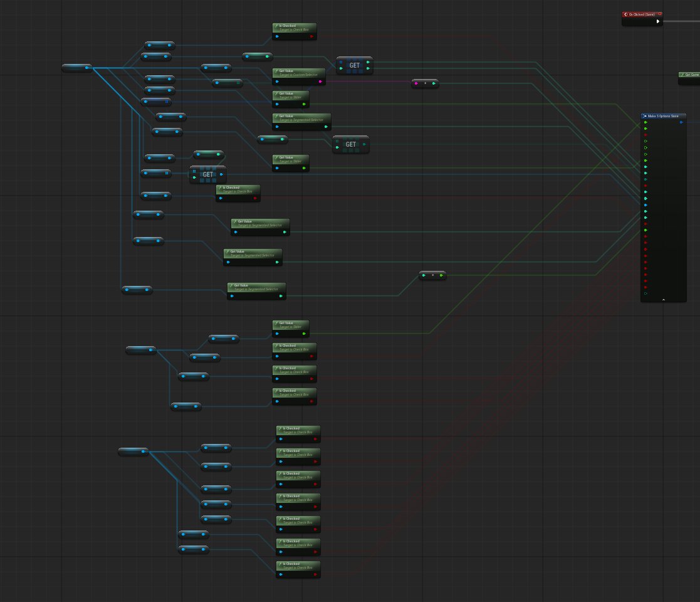This screenshot has width=700, height=602.
Task: Click the blue target pin of the bottommost Is Checked node
Action: click(281, 575)
